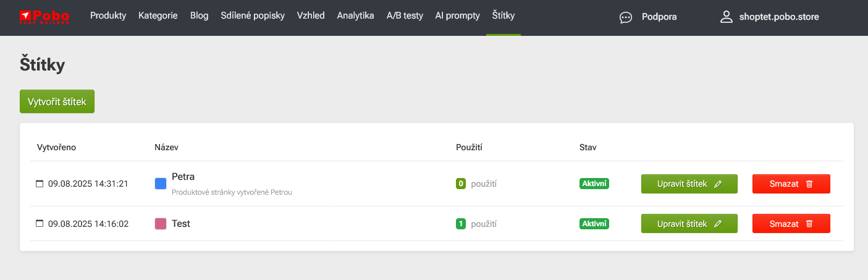
Task: Click pencil icon on Petra's edit button
Action: pos(717,184)
